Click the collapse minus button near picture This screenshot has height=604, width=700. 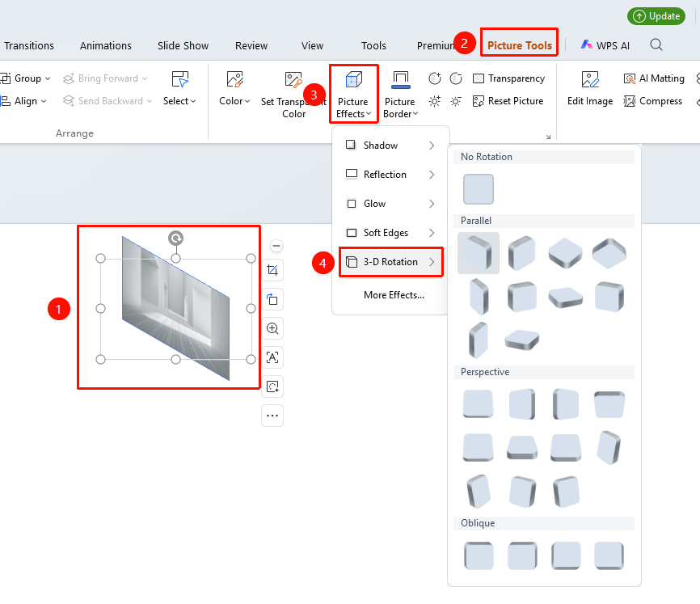coord(276,246)
